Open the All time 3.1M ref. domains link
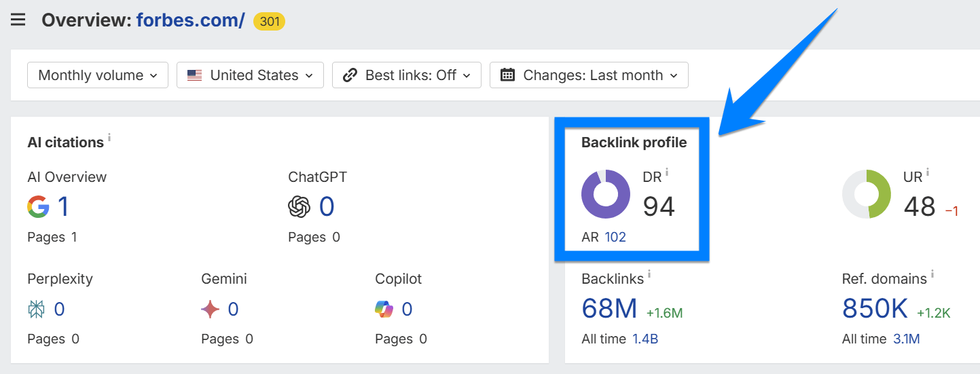 coord(907,339)
